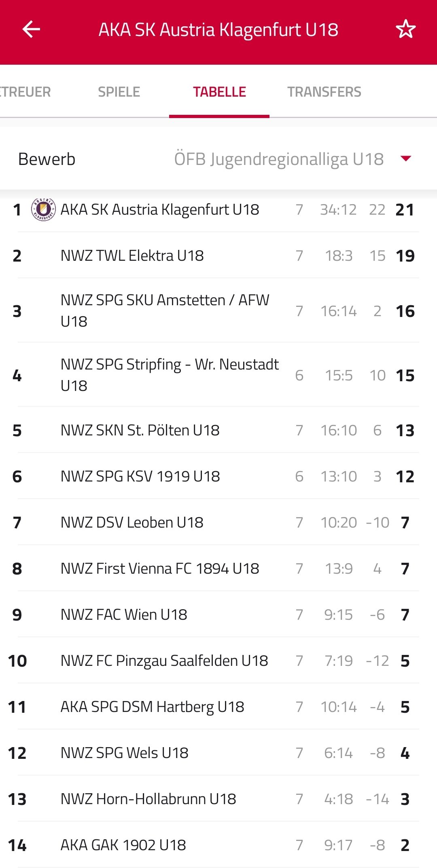The height and width of the screenshot is (868, 437).
Task: Expand the Bewerb dropdown arrow
Action: click(405, 158)
